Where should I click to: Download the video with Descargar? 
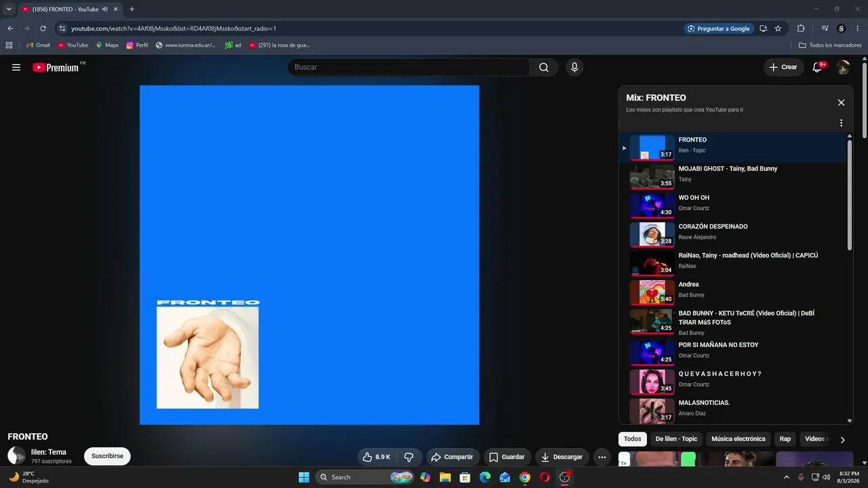(562, 457)
